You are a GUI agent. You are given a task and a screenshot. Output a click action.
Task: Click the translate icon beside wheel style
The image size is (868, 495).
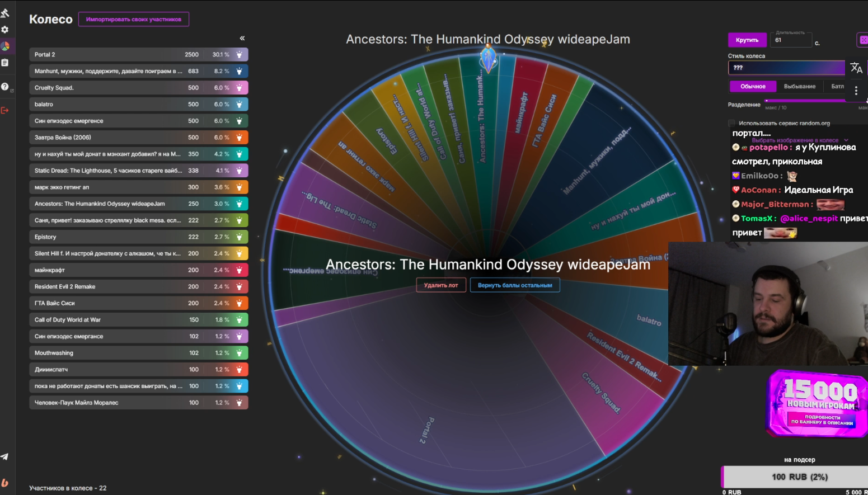(856, 68)
